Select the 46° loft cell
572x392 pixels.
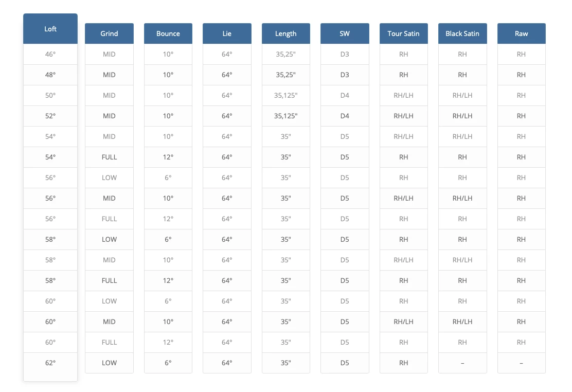tap(50, 54)
